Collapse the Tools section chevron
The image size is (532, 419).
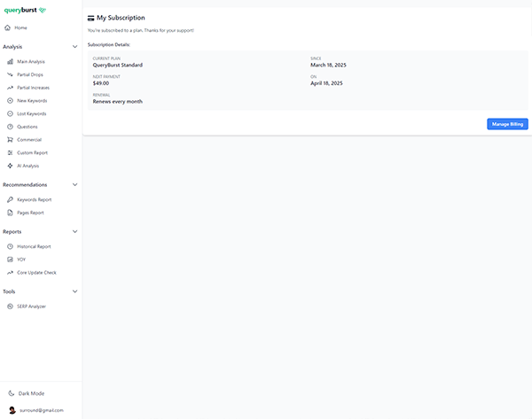[x=75, y=291]
